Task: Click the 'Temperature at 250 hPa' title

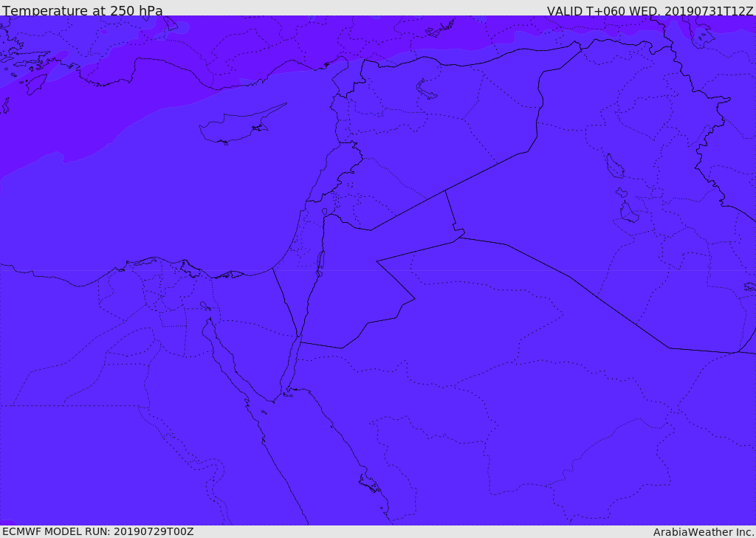Action: pos(83,10)
